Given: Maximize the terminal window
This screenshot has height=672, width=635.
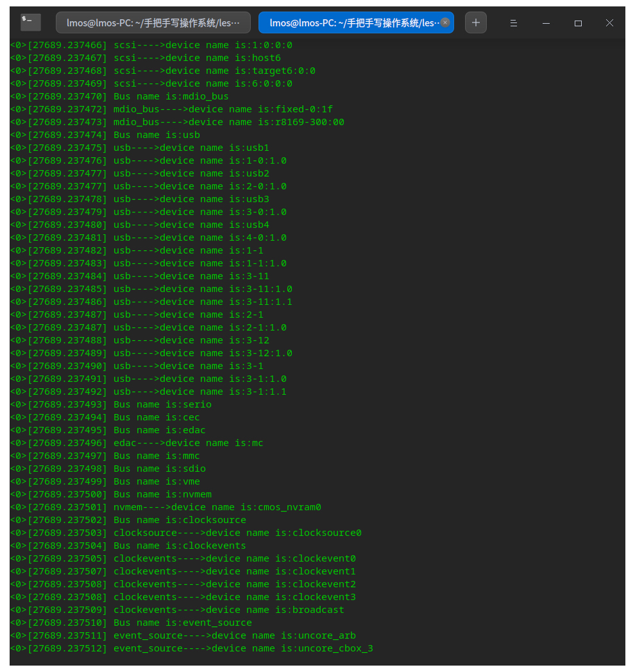Looking at the screenshot, I should [x=578, y=22].
